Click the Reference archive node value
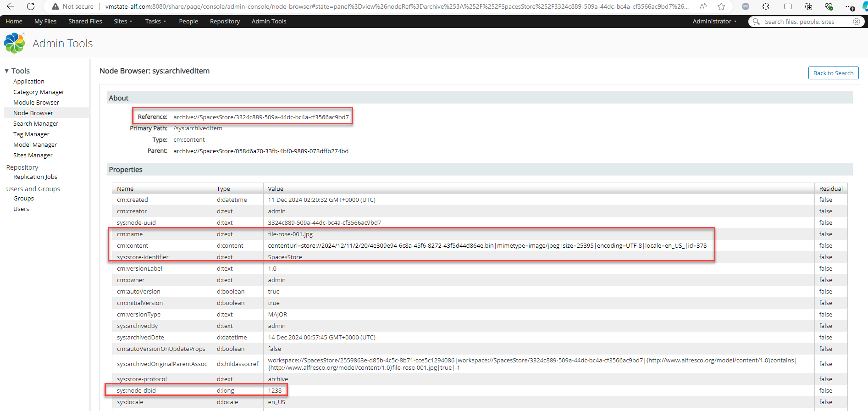868x411 pixels. point(261,117)
